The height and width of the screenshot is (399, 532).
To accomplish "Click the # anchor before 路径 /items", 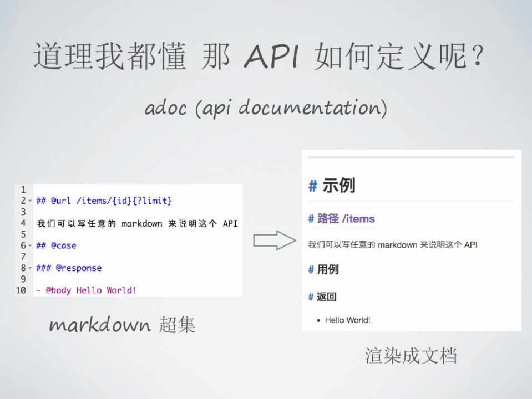I will click(311, 219).
